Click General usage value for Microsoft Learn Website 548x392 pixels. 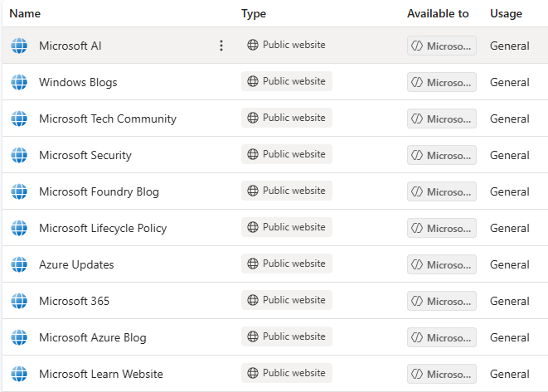coord(510,374)
